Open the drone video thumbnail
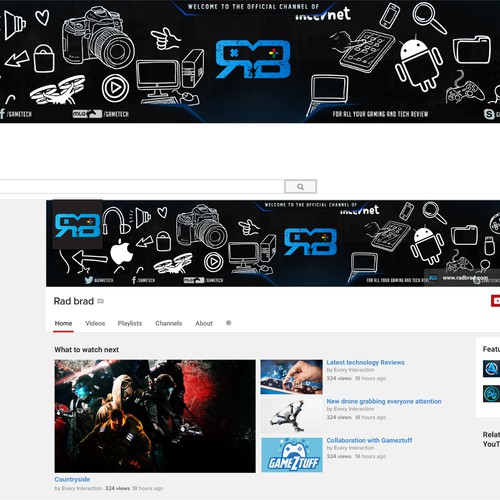The image size is (500, 500). (292, 416)
